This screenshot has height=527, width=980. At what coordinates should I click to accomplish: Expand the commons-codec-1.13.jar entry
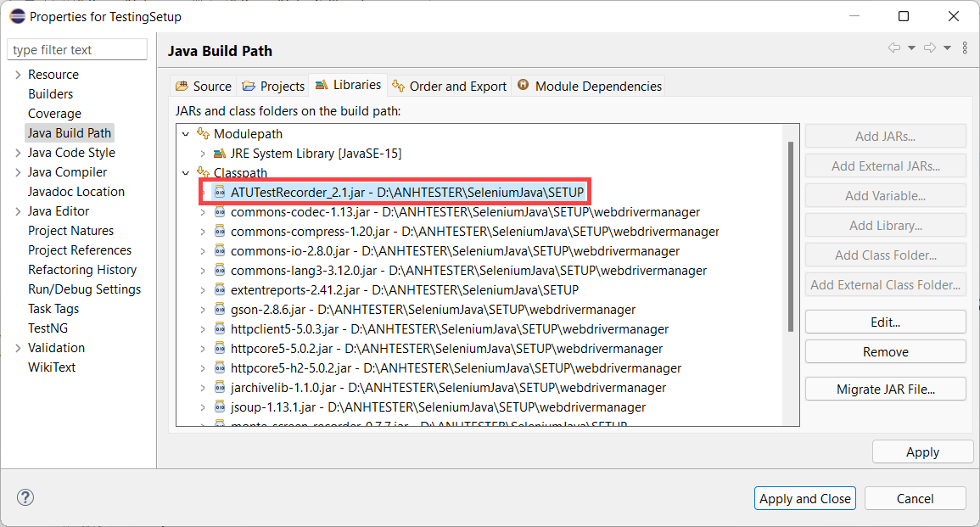[x=203, y=212]
